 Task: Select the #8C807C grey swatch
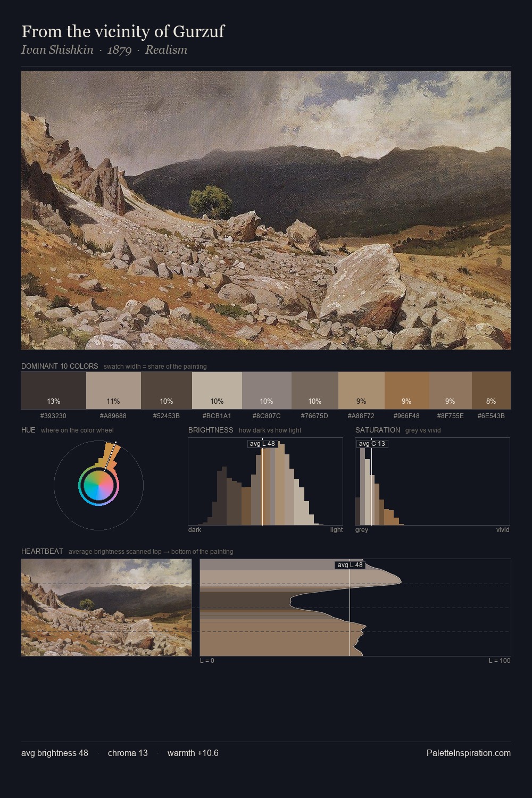tap(267, 390)
